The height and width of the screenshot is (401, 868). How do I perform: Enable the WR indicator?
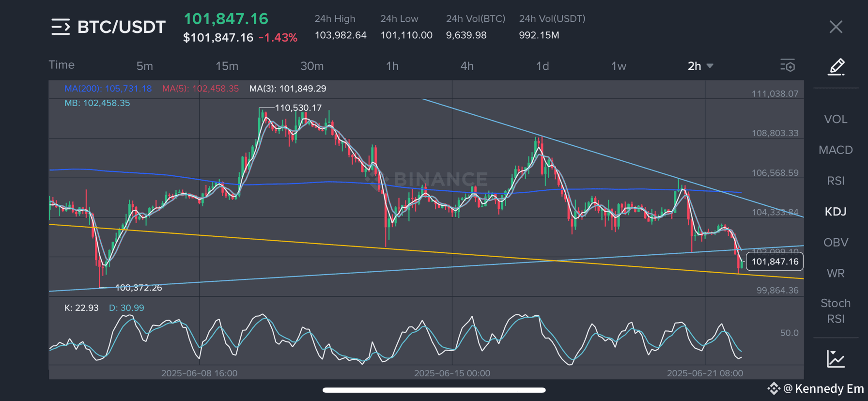pyautogui.click(x=836, y=274)
